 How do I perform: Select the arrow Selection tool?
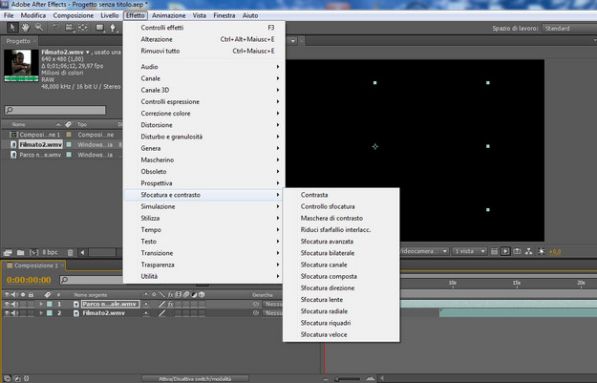12,28
